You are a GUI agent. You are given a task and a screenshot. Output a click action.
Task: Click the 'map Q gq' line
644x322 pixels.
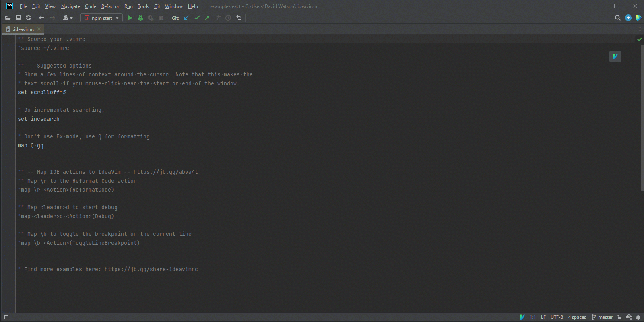(x=31, y=145)
